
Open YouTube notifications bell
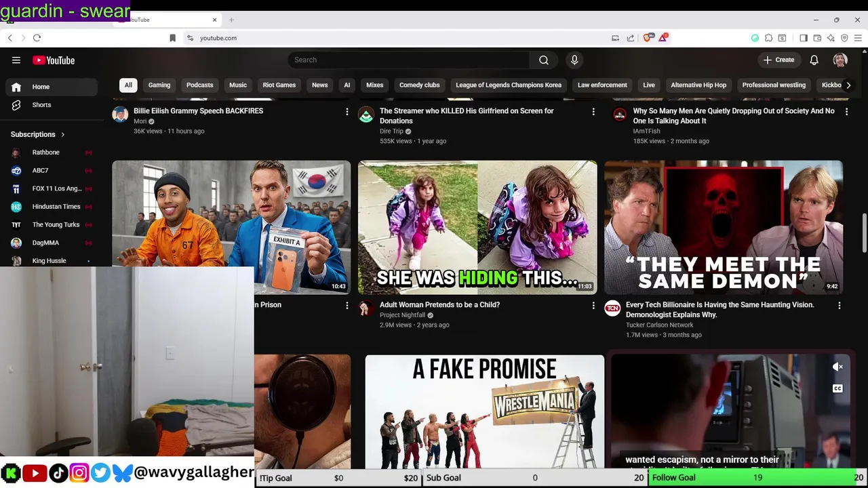coord(814,60)
